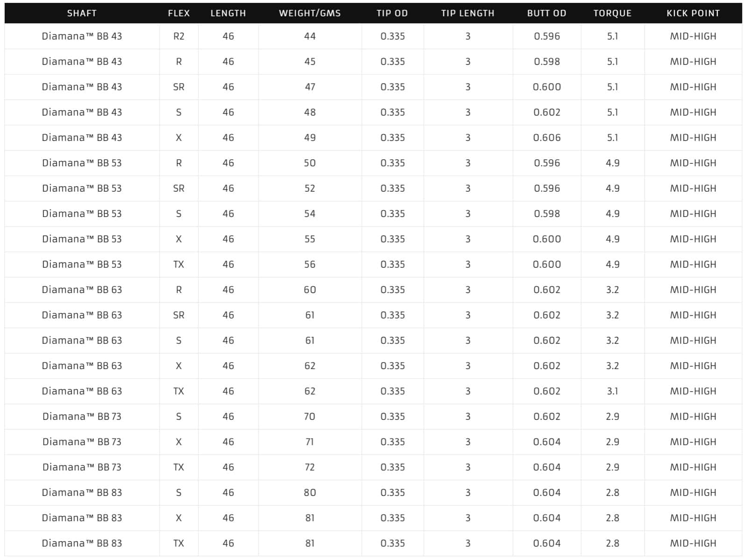
Task: Click the KICK POINT column header
Action: coord(693,13)
